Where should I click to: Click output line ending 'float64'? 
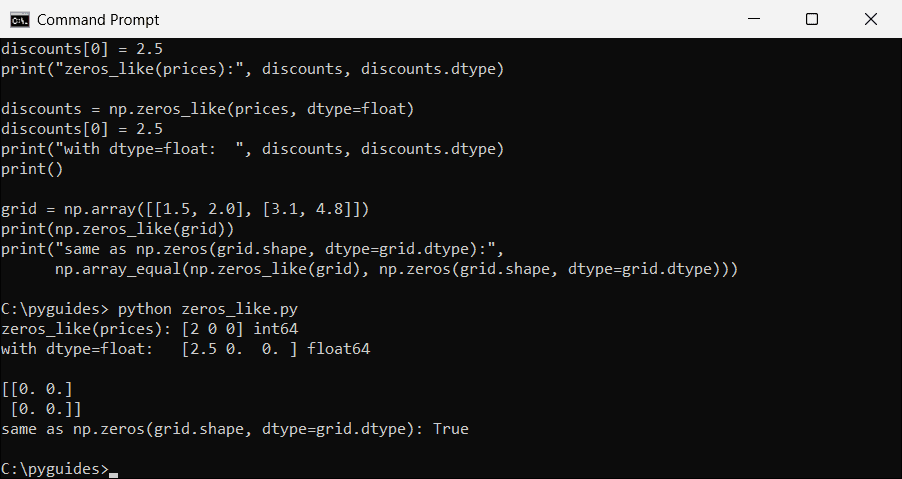[185, 349]
